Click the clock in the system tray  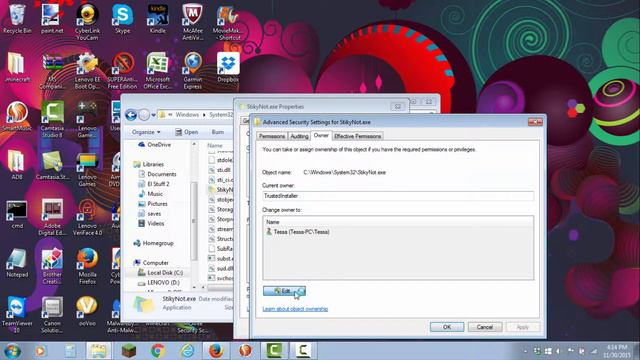(618, 351)
